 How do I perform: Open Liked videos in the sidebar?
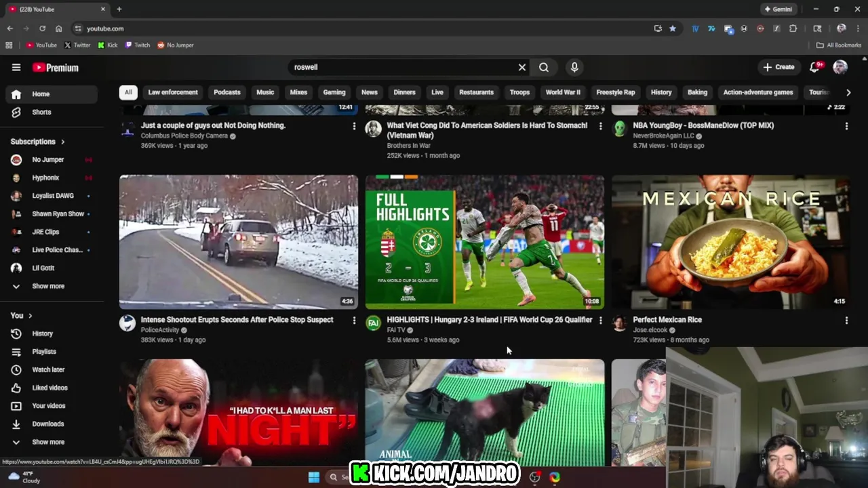point(51,388)
